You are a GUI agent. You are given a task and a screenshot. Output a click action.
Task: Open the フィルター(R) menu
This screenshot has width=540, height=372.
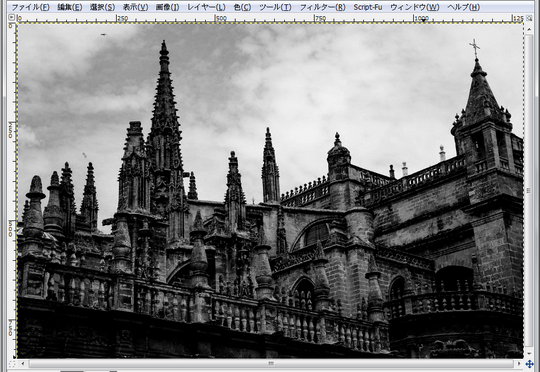(x=322, y=7)
